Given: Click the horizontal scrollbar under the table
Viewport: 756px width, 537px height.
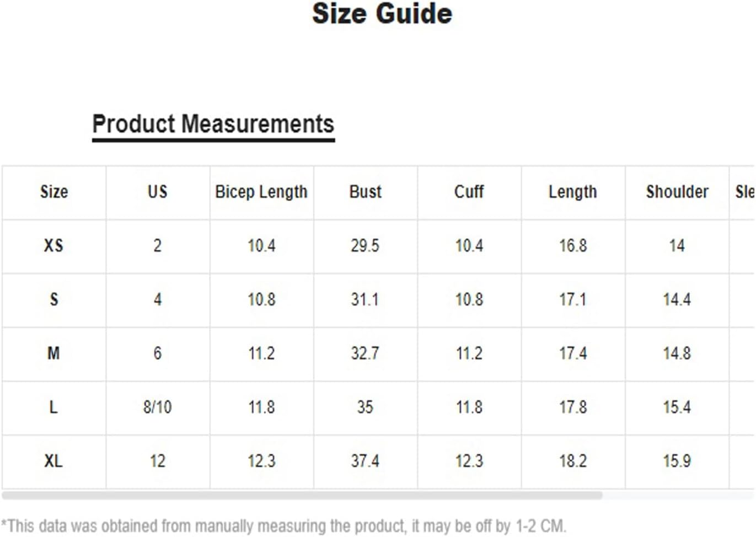Looking at the screenshot, I should (302, 495).
